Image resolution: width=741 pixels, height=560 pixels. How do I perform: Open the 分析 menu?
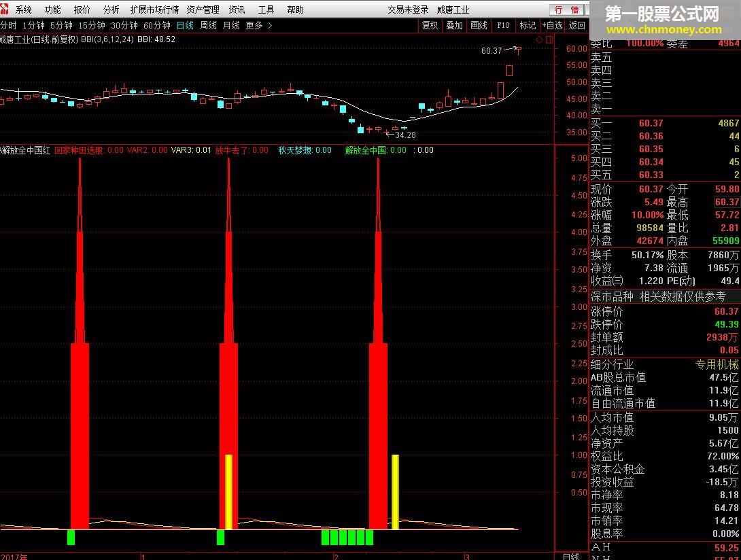111,10
